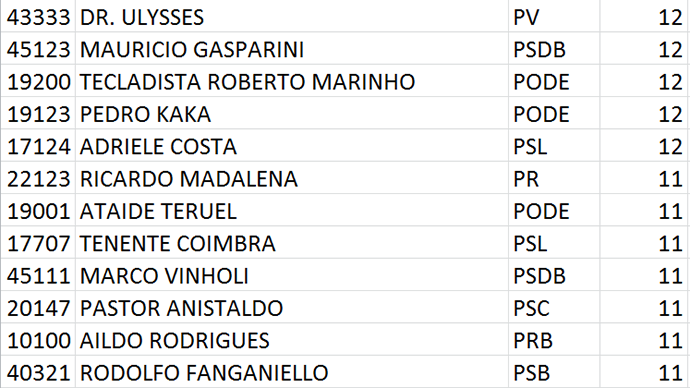Select the cell containing DR. ULYSSES
The width and height of the screenshot is (690, 388).
(x=292, y=17)
